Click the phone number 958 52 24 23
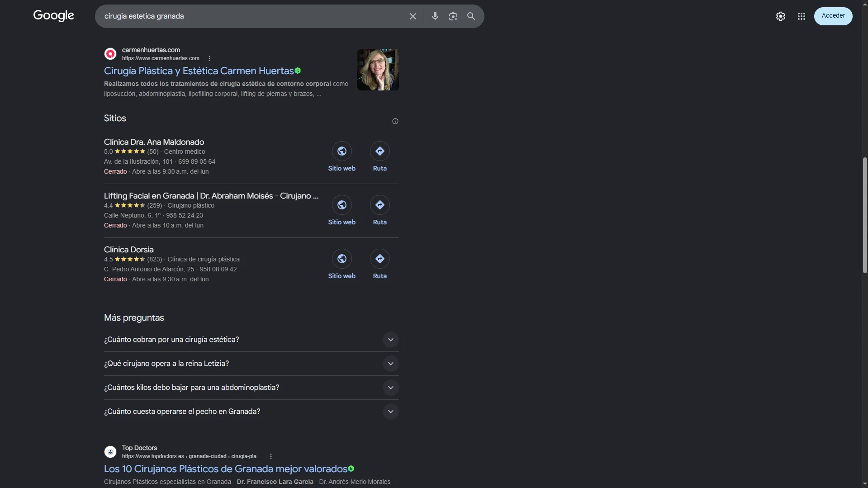 pyautogui.click(x=185, y=215)
